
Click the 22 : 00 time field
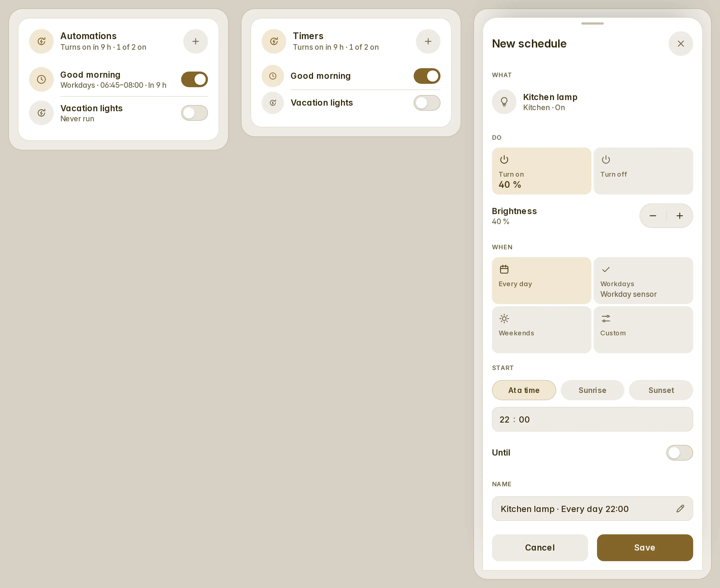point(592,419)
